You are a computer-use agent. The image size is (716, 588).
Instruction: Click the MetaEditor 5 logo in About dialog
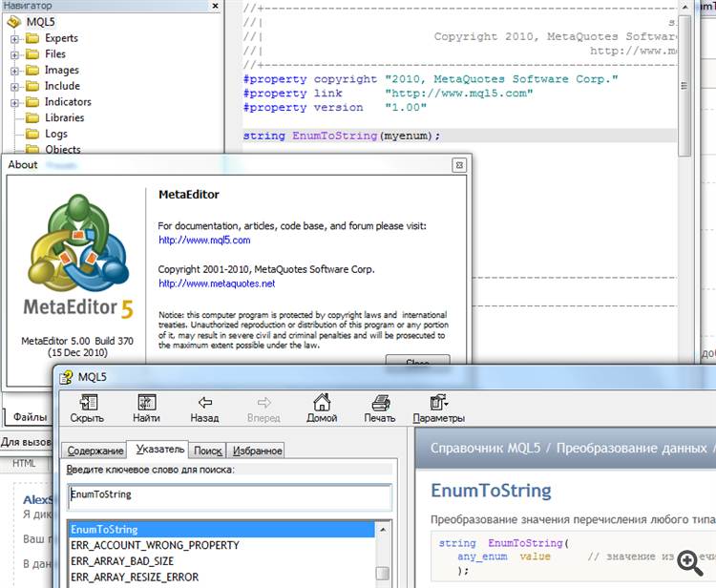78,257
